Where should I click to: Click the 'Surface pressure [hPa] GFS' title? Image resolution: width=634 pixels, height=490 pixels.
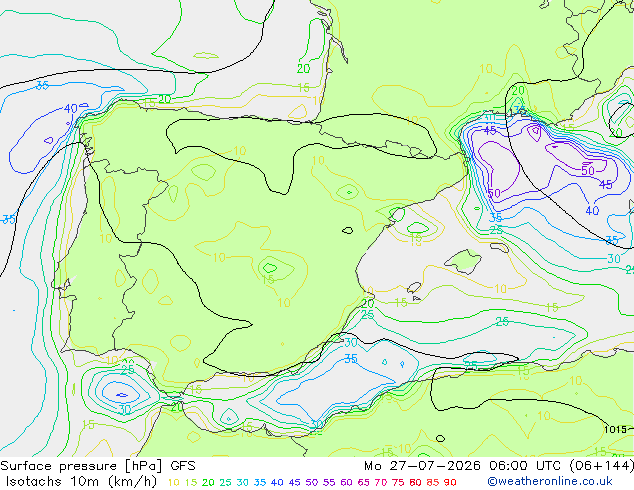tap(98, 466)
